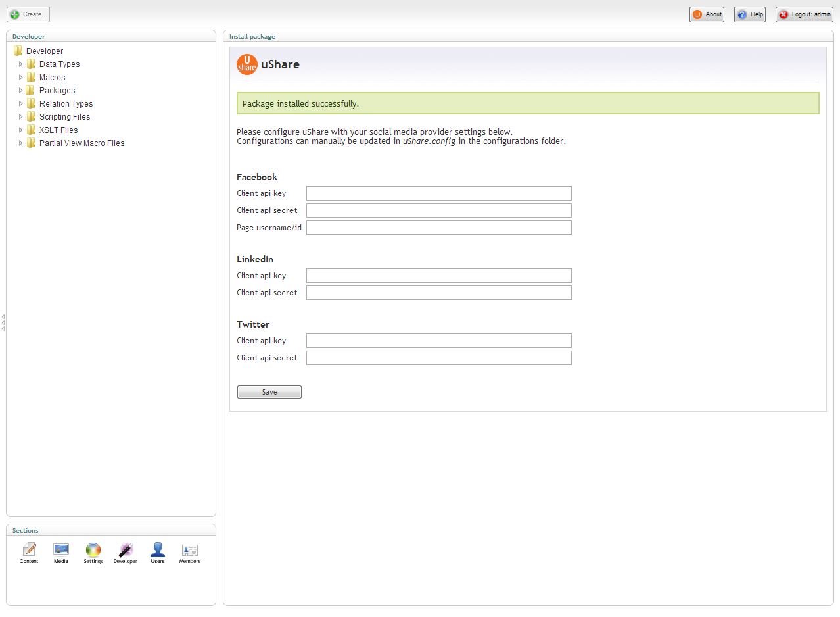Click the XSLT Files folder icon
This screenshot has width=840, height=617.
click(32, 130)
